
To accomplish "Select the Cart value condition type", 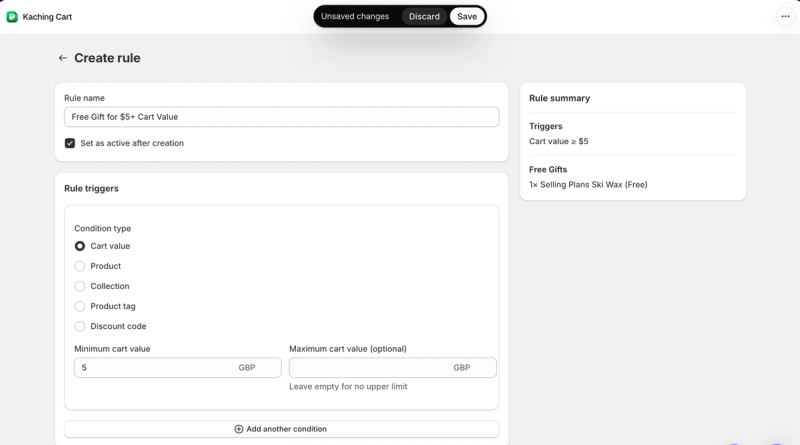I will pyautogui.click(x=80, y=246).
